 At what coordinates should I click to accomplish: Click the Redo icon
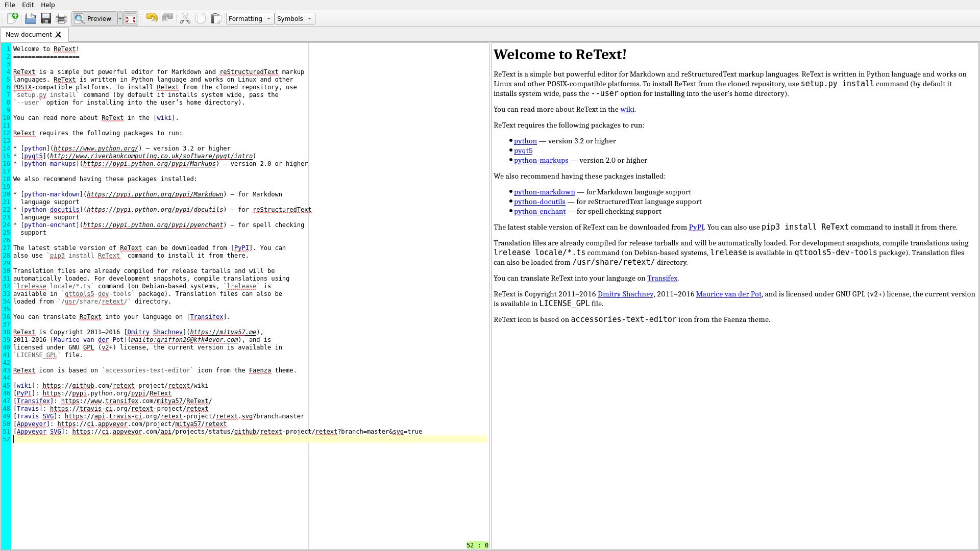(167, 18)
